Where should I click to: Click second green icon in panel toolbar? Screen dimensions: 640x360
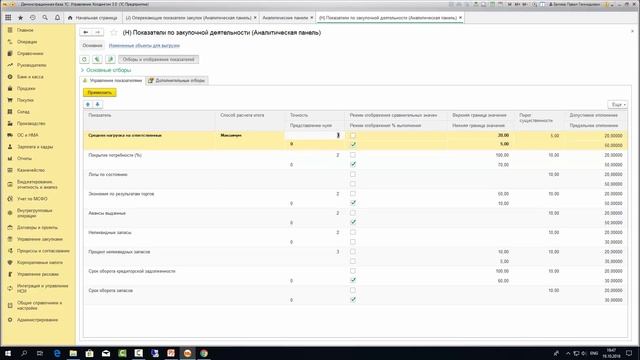[x=97, y=59]
